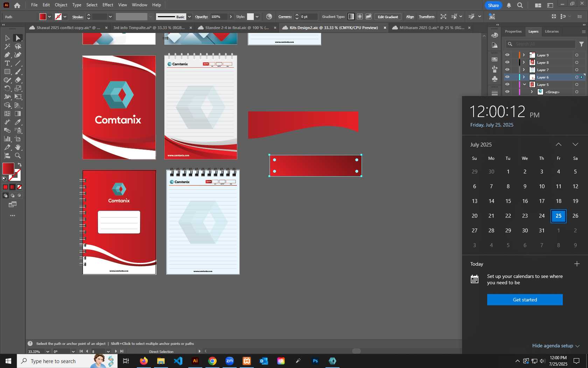Open the graphic Style dropdown
The image size is (588, 368).
coord(257,16)
